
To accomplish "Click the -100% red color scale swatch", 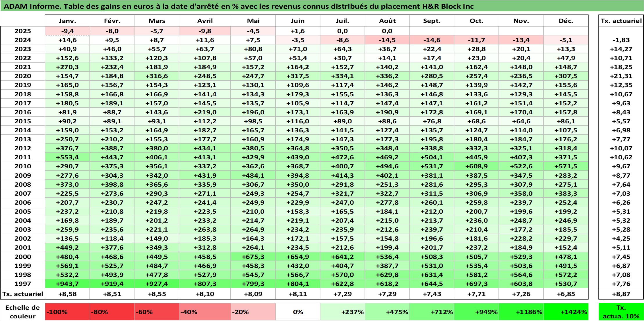I will [67, 312].
